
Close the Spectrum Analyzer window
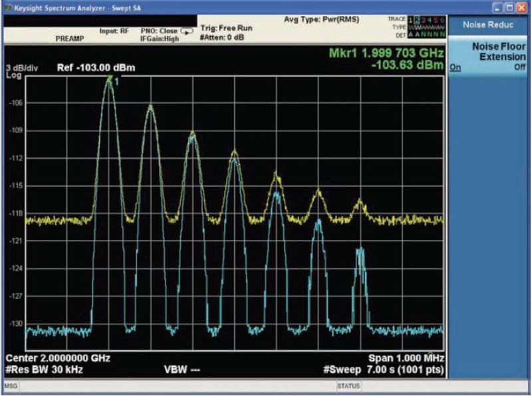[521, 8]
